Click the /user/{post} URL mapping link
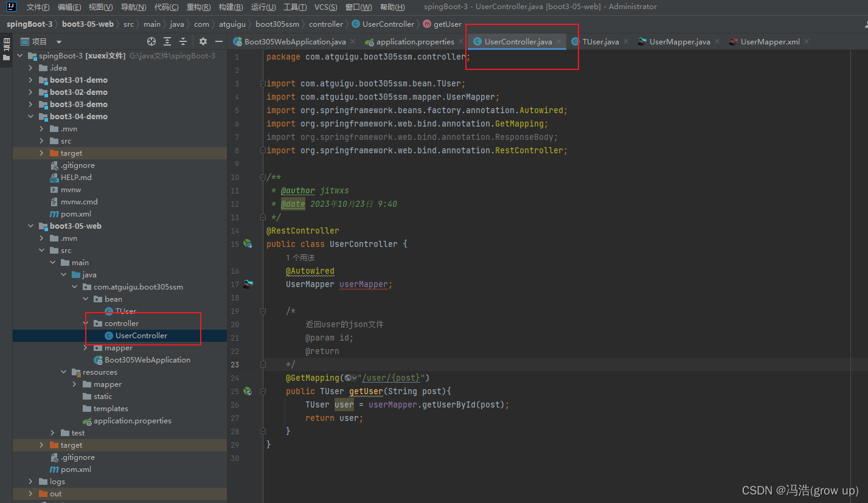Screen dimensions: 868x503 [391, 378]
